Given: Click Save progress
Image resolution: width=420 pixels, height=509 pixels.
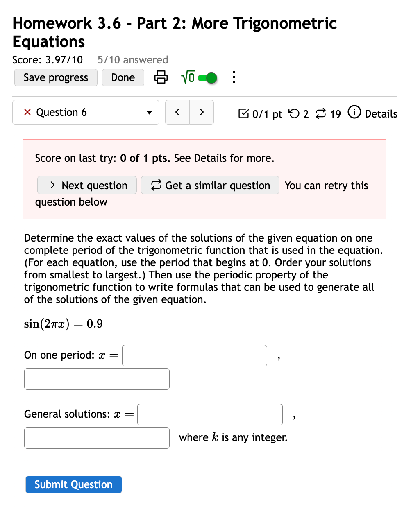Looking at the screenshot, I should pyautogui.click(x=55, y=77).
